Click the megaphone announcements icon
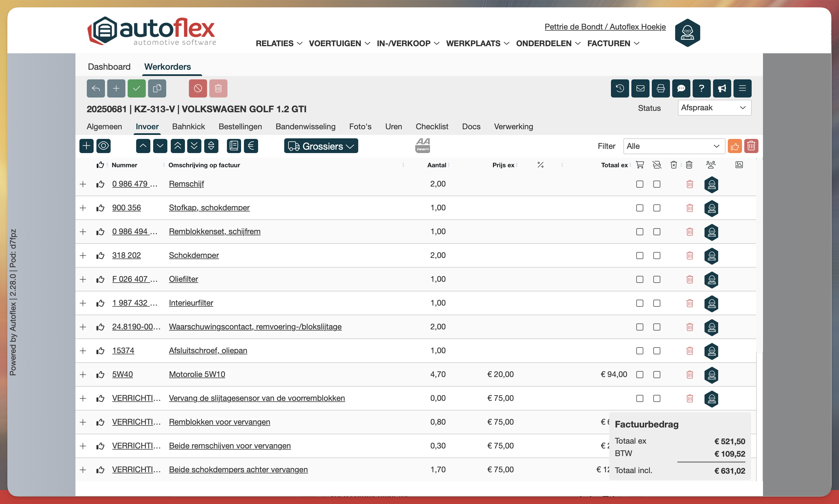 coord(722,88)
